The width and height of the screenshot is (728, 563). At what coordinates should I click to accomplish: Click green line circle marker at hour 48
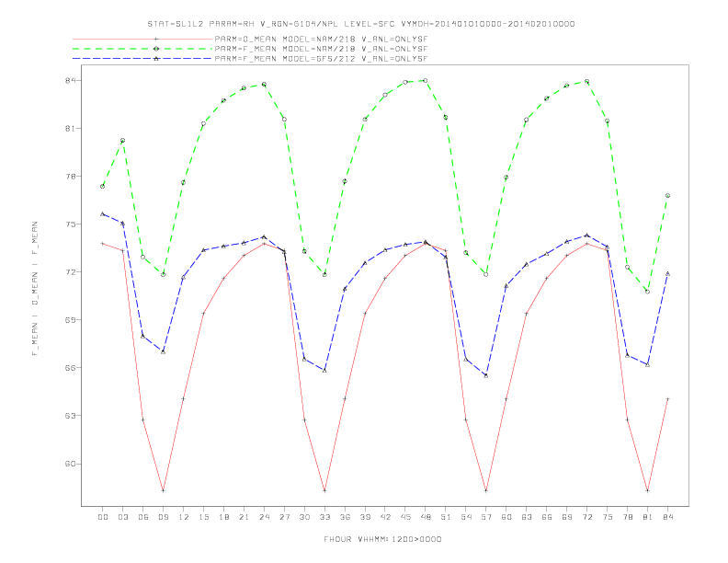[x=426, y=81]
